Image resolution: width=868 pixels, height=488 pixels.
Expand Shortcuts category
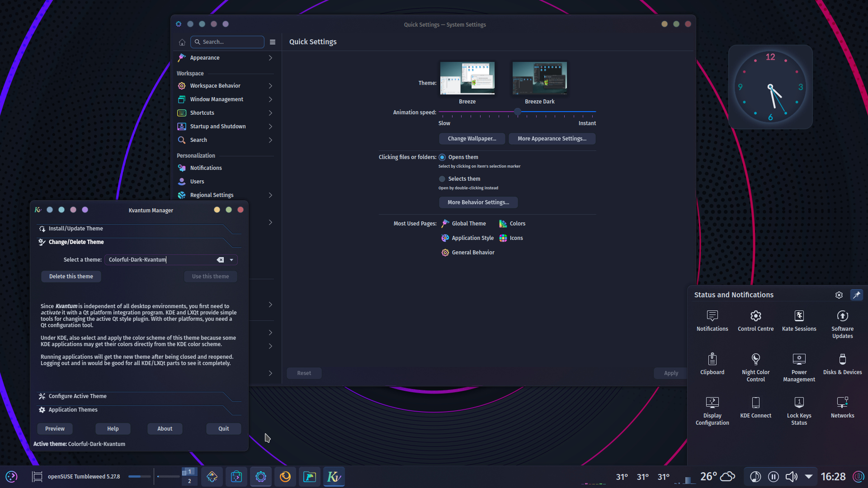coord(225,113)
